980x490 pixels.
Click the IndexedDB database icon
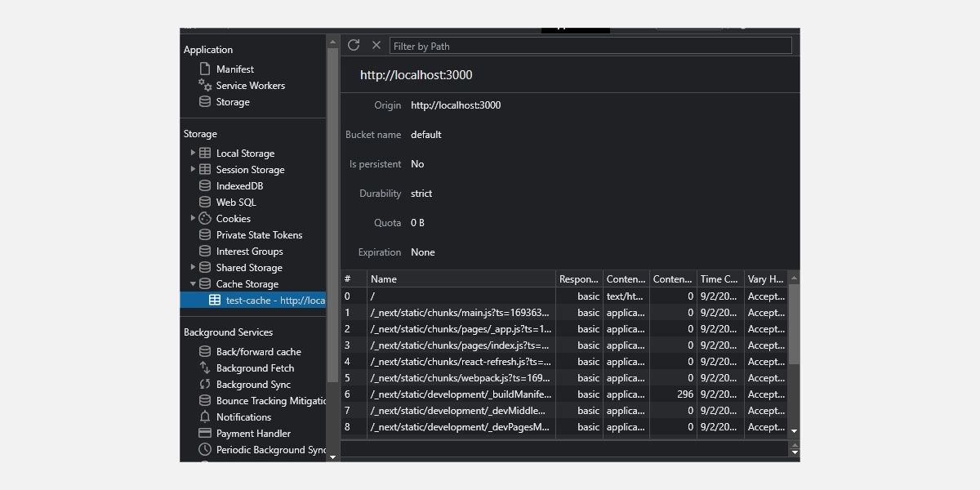205,186
